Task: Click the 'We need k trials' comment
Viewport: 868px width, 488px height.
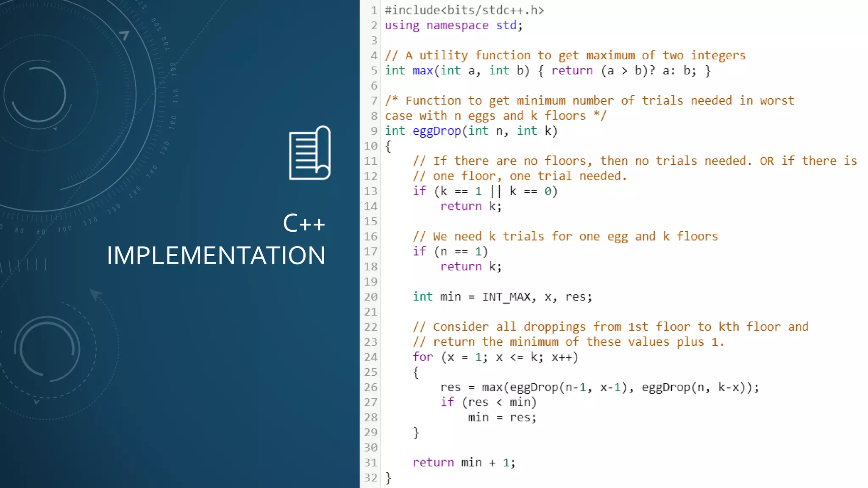Action: click(x=565, y=236)
